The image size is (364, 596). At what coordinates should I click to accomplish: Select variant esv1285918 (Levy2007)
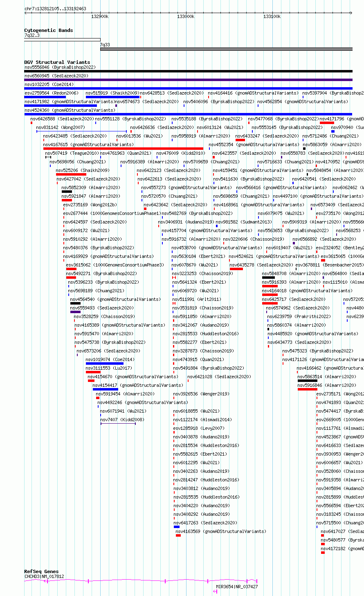tap(199, 428)
